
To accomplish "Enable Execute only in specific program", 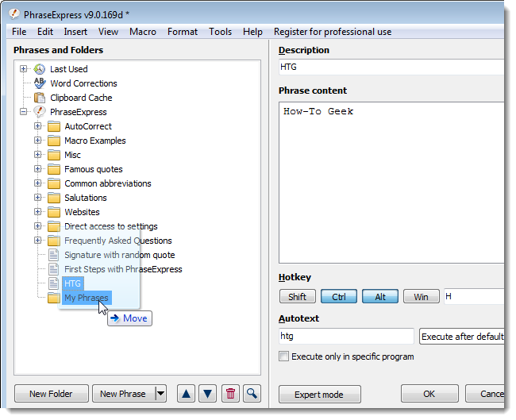I will pos(283,356).
